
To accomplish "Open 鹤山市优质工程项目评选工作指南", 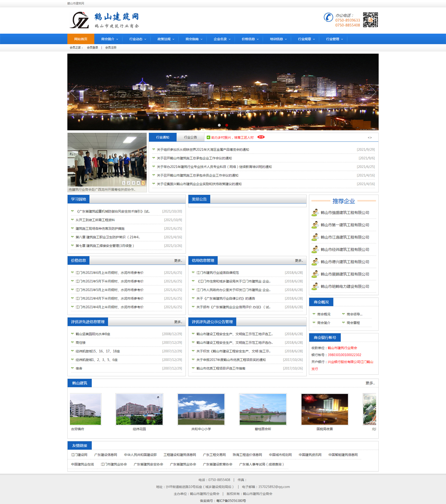I will tap(221, 368).
